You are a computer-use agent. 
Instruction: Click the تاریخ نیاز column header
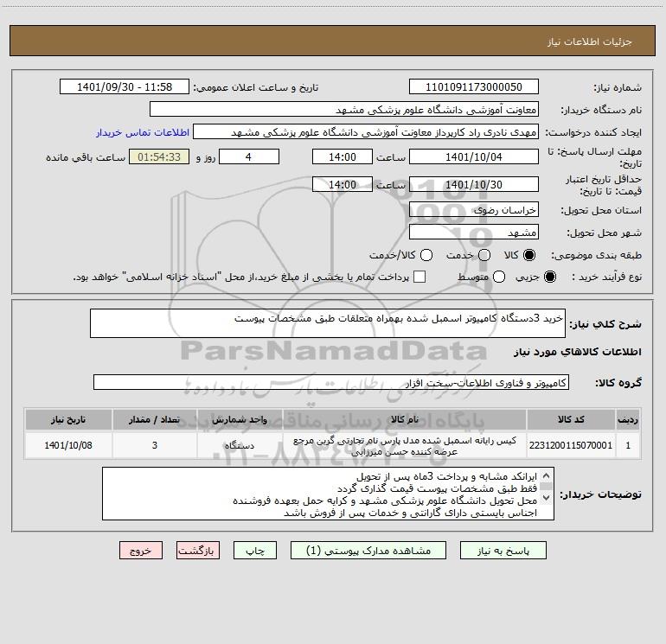(x=68, y=419)
